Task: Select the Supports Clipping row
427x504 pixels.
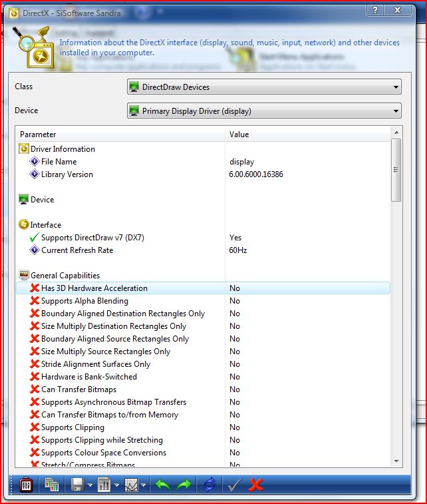Action: [x=204, y=427]
